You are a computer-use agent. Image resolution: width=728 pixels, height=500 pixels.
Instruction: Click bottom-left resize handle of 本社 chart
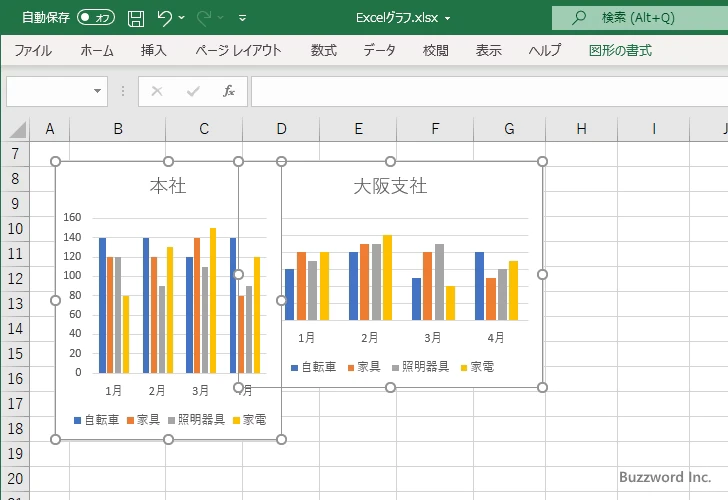55,439
